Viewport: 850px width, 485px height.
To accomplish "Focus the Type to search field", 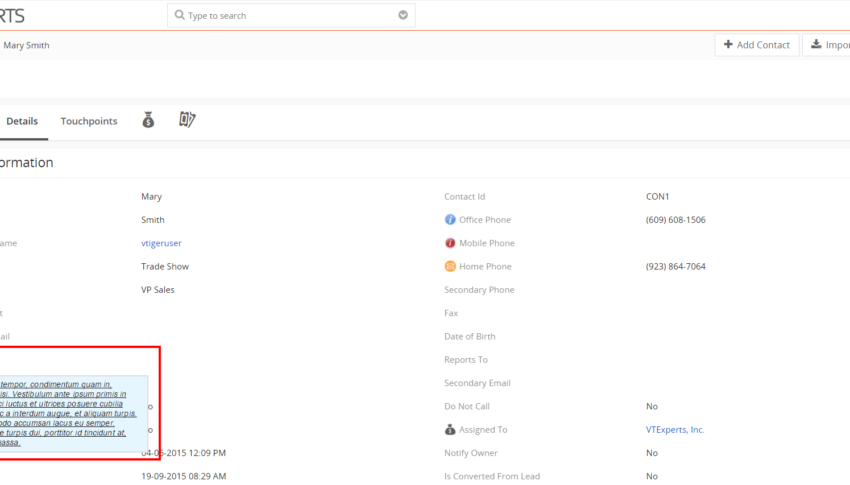I will coord(291,15).
